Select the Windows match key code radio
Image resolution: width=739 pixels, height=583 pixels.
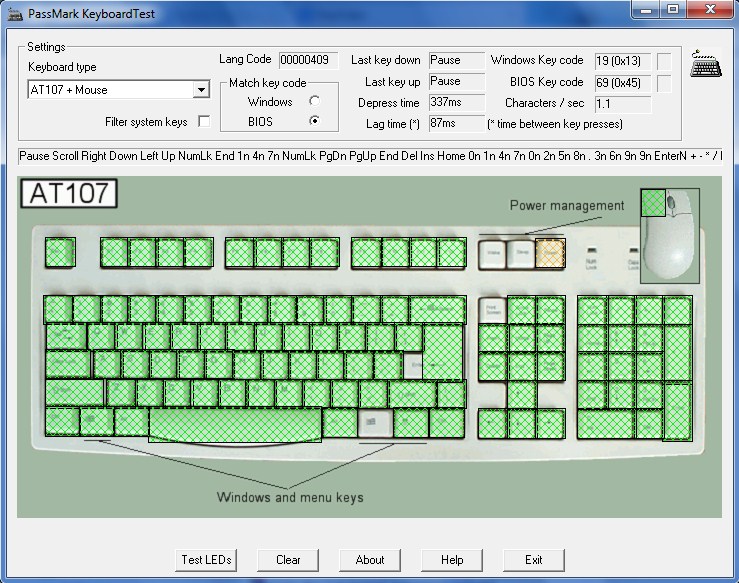tap(314, 101)
